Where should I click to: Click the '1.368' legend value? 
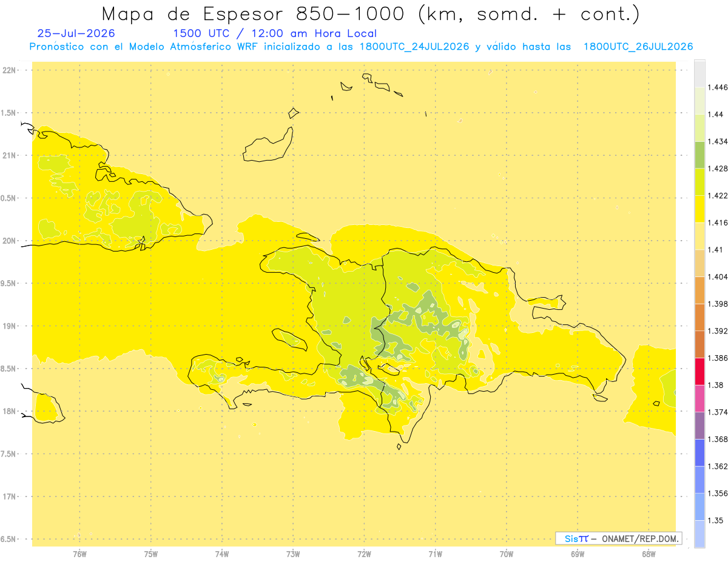pos(717,439)
